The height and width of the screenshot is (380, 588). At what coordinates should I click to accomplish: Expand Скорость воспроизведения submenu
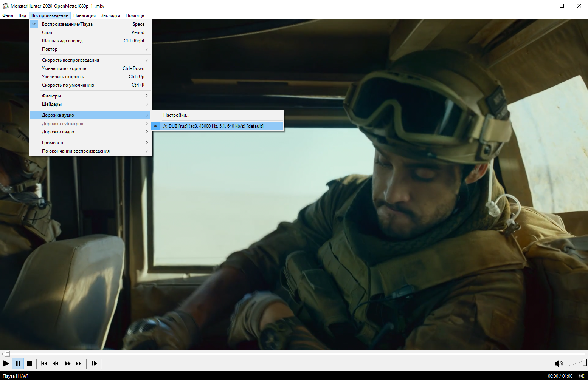tap(91, 60)
